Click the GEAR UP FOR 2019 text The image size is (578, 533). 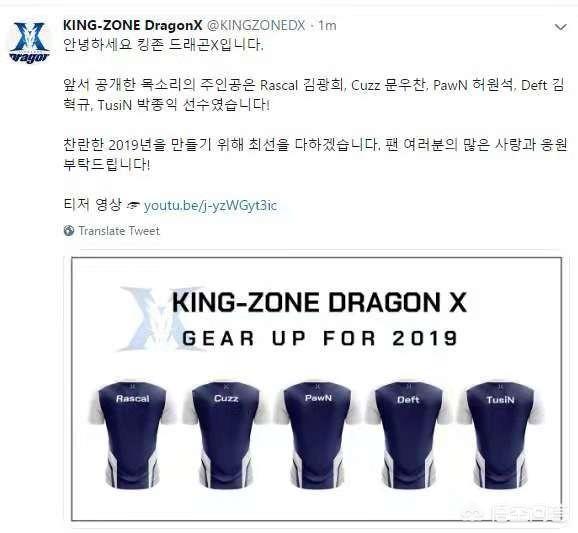[x=320, y=338]
